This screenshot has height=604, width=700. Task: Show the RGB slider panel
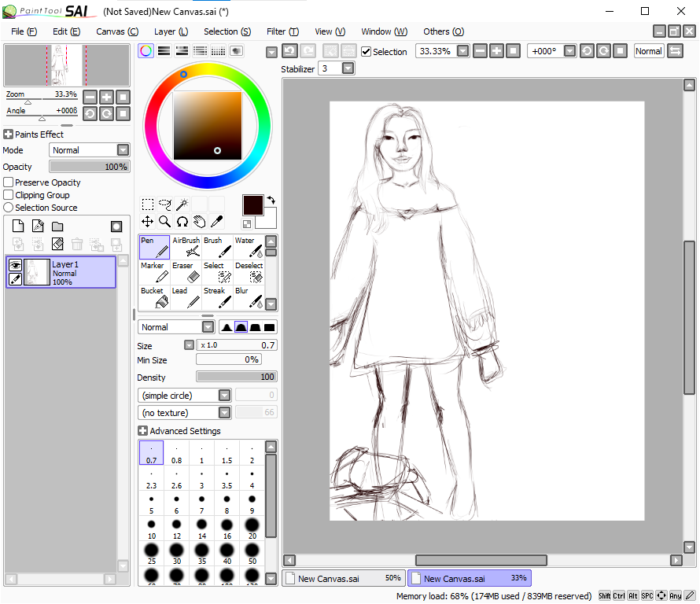point(164,51)
